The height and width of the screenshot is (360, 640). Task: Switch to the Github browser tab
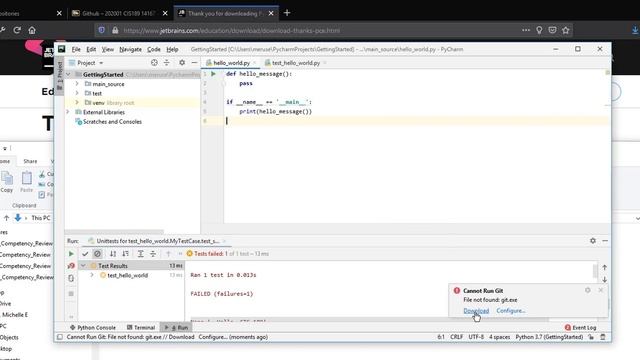pos(120,13)
